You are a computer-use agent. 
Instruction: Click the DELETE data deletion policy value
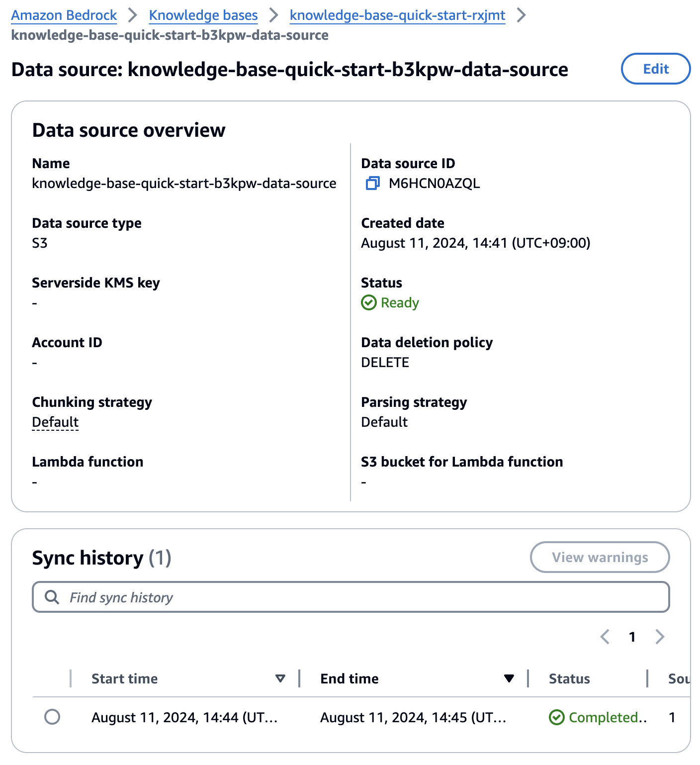pyautogui.click(x=385, y=363)
